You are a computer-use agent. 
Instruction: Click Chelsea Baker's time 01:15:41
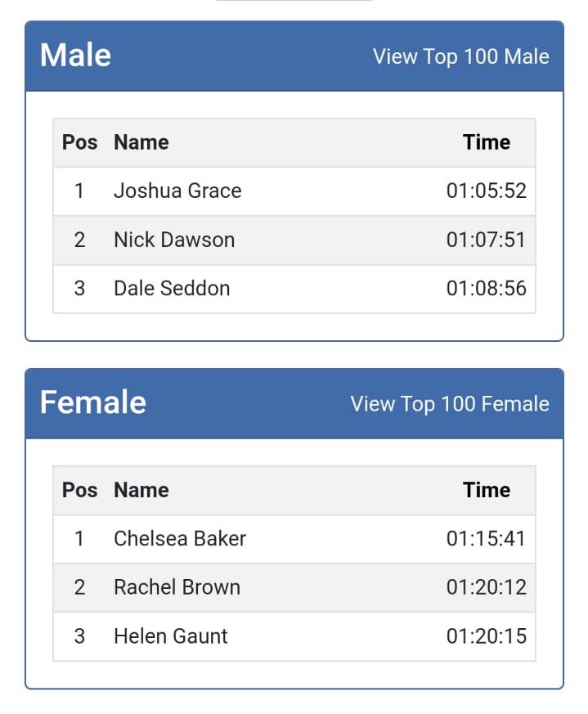click(486, 539)
